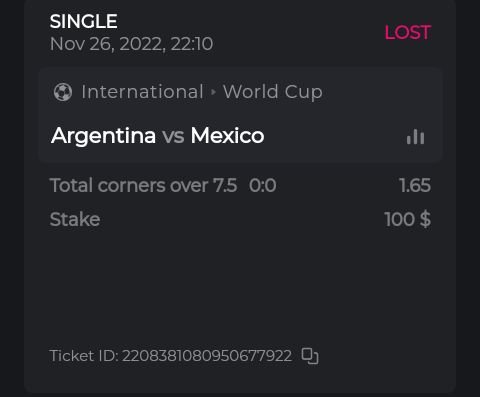Viewport: 480px width, 397px height.
Task: Click the 100 $ stake amount
Action: [x=408, y=219]
